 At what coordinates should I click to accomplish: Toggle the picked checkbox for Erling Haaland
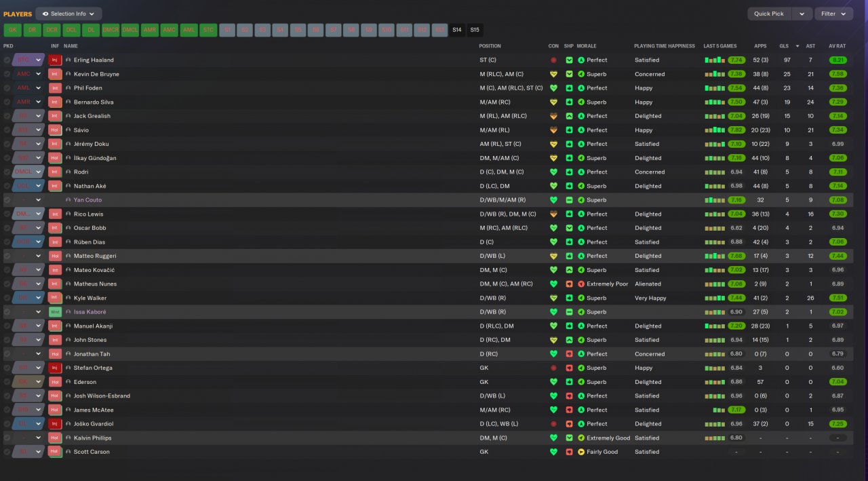(7, 60)
